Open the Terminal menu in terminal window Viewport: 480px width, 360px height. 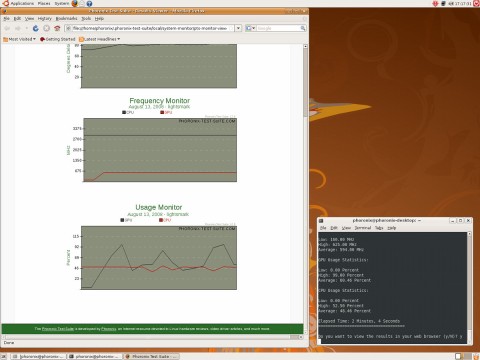point(363,228)
